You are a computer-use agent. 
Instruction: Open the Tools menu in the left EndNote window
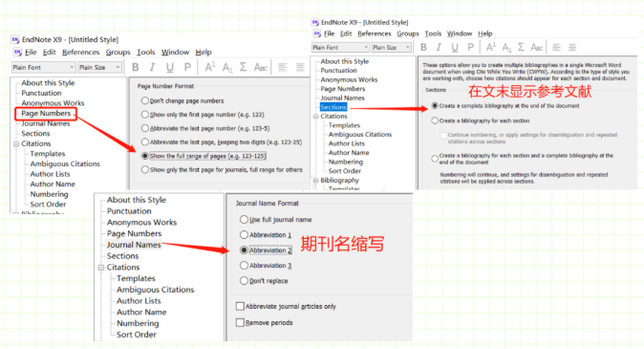click(146, 53)
